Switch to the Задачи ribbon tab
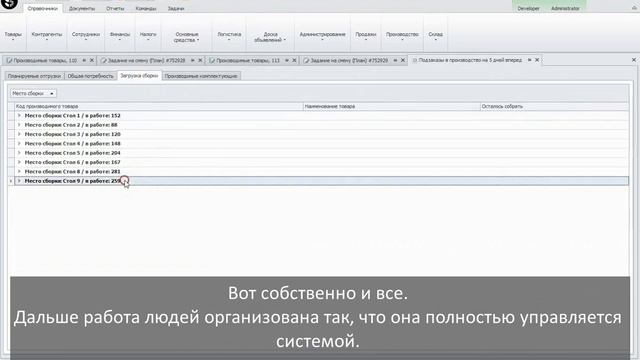The height and width of the screenshot is (360, 640). pyautogui.click(x=176, y=8)
